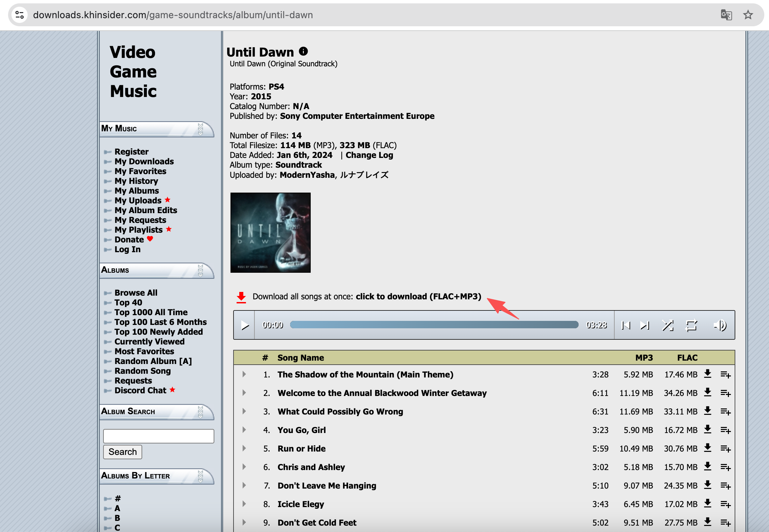Play Icicle Elegy using row arrow

click(244, 504)
